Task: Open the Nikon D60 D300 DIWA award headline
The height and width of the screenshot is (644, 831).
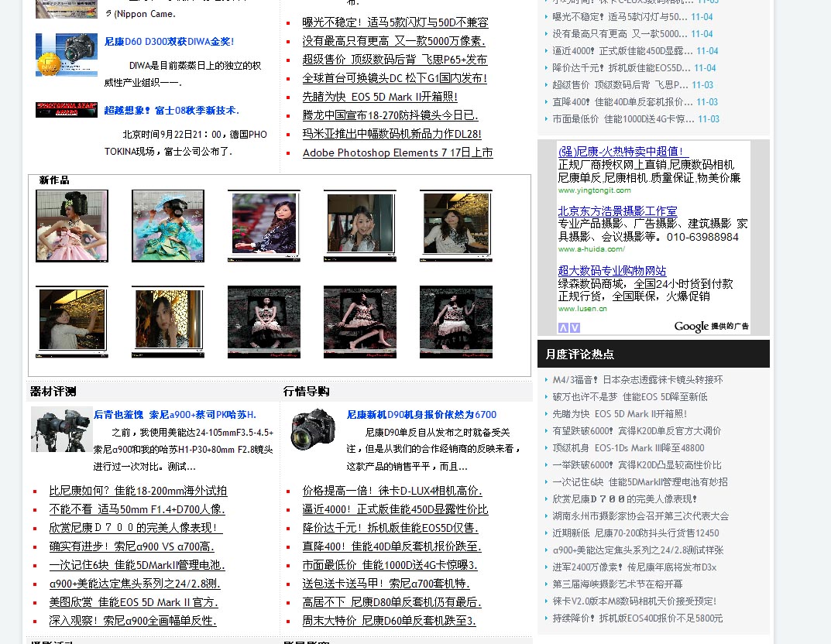Action: [x=169, y=41]
